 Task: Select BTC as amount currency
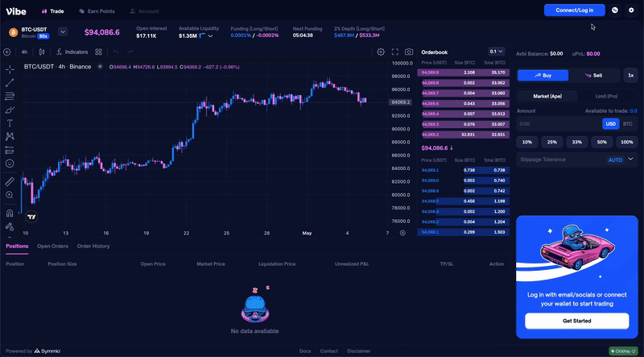click(628, 123)
